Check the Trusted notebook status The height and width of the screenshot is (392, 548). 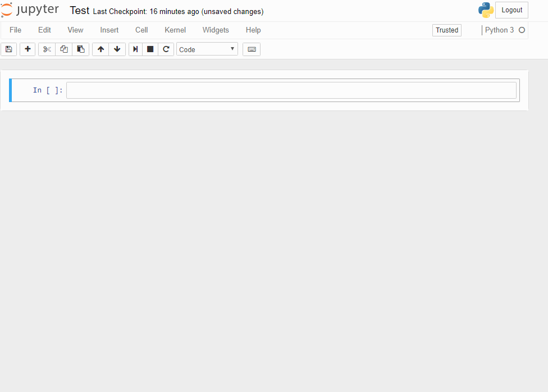pyautogui.click(x=446, y=30)
